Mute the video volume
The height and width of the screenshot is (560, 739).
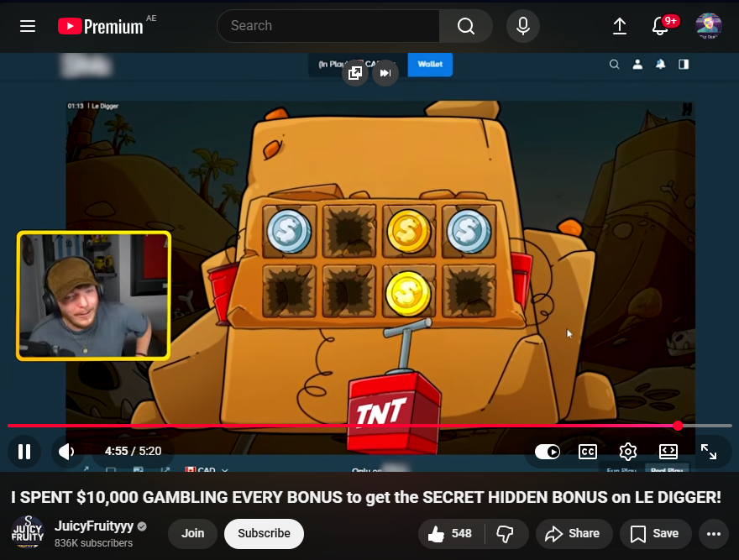point(66,452)
